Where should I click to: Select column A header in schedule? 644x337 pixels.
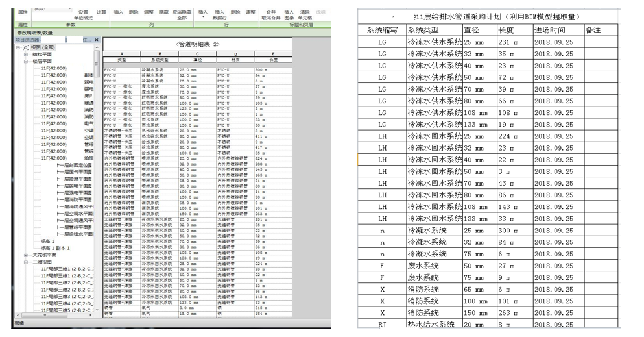click(x=121, y=54)
